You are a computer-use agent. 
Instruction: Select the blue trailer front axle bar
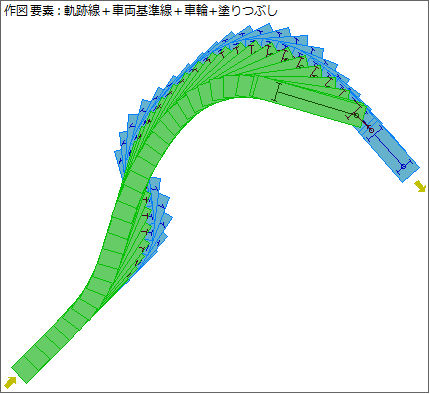click(x=373, y=133)
